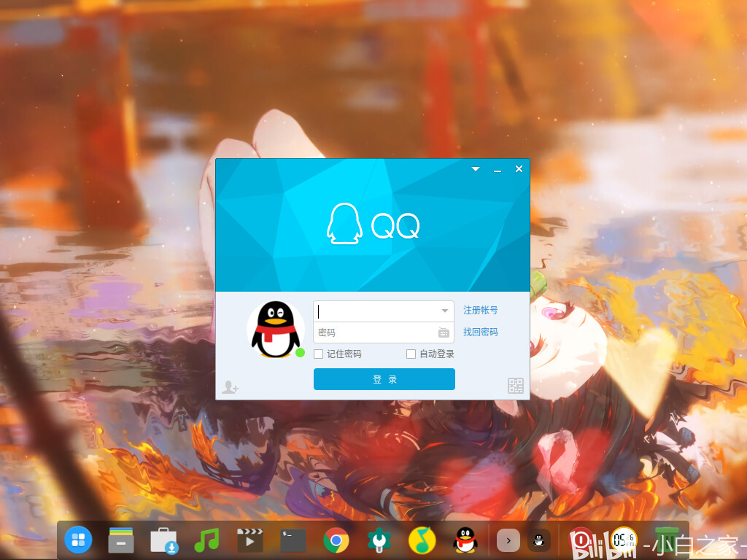This screenshot has height=560, width=747.
Task: Close the QQ login window
Action: pyautogui.click(x=519, y=169)
